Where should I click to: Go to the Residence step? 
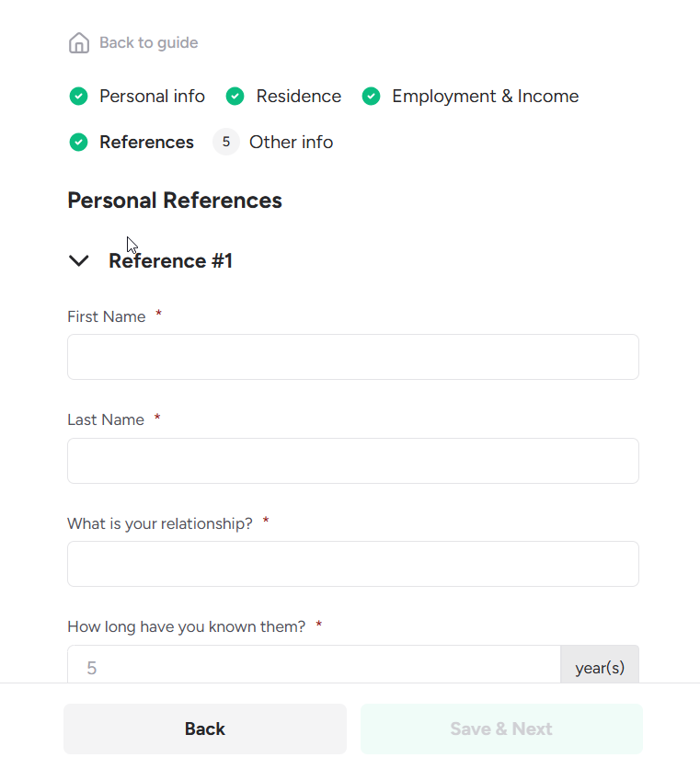tap(298, 96)
